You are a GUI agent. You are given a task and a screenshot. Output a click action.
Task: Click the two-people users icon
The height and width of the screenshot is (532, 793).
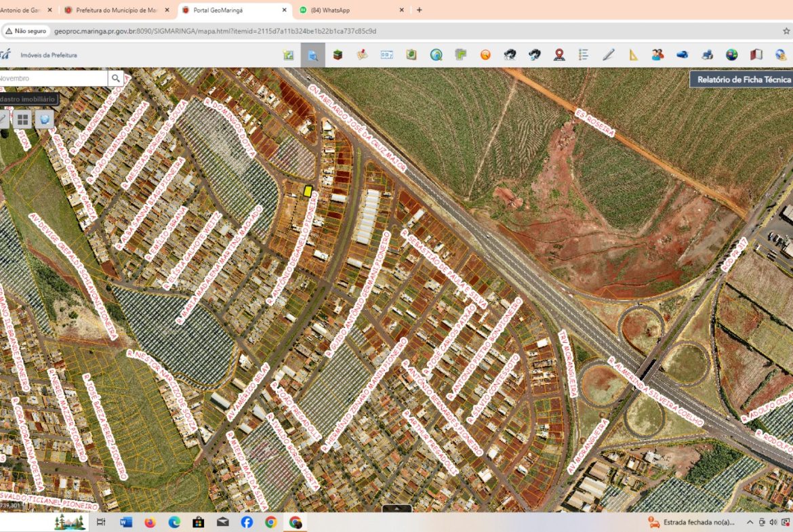[x=657, y=55]
